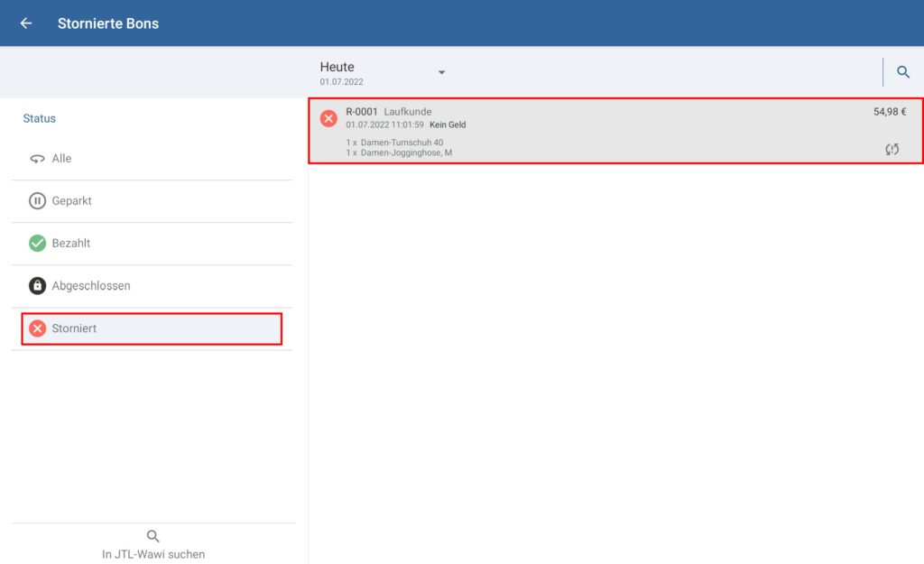Screen dimensions: 924x564
Task: Click the loop icon beside Alle
Action: pos(37,159)
